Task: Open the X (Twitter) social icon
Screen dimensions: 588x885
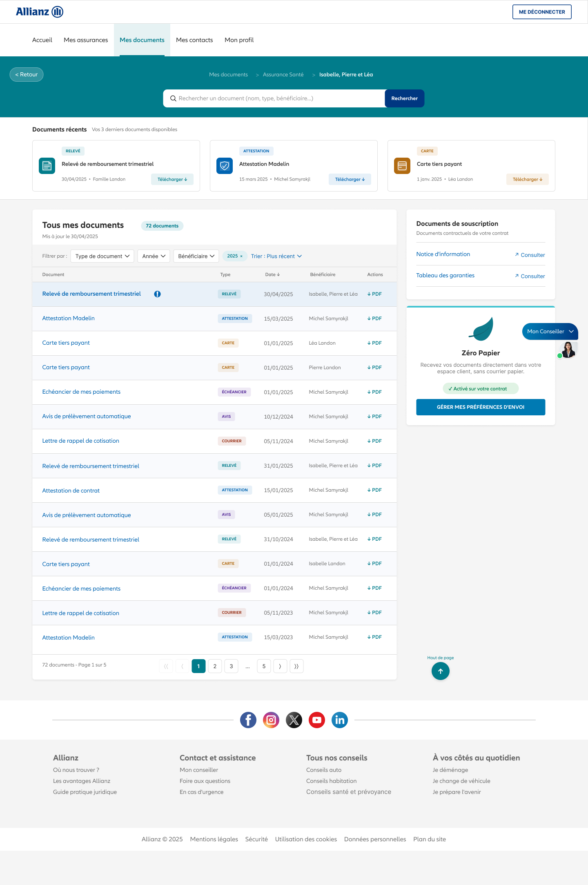Action: 294,720
